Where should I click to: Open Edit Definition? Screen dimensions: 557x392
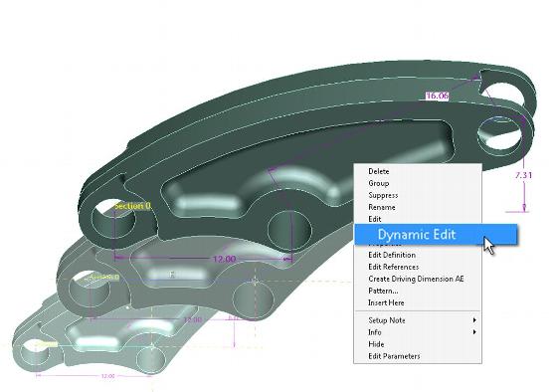(392, 255)
